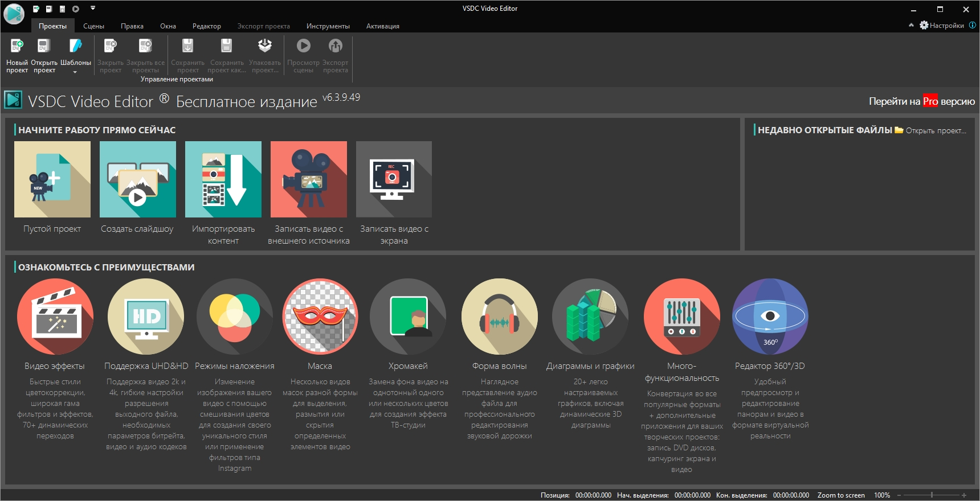Open the Много-функциональность mixer feature icon
This screenshot has height=501, width=980.
tap(682, 317)
